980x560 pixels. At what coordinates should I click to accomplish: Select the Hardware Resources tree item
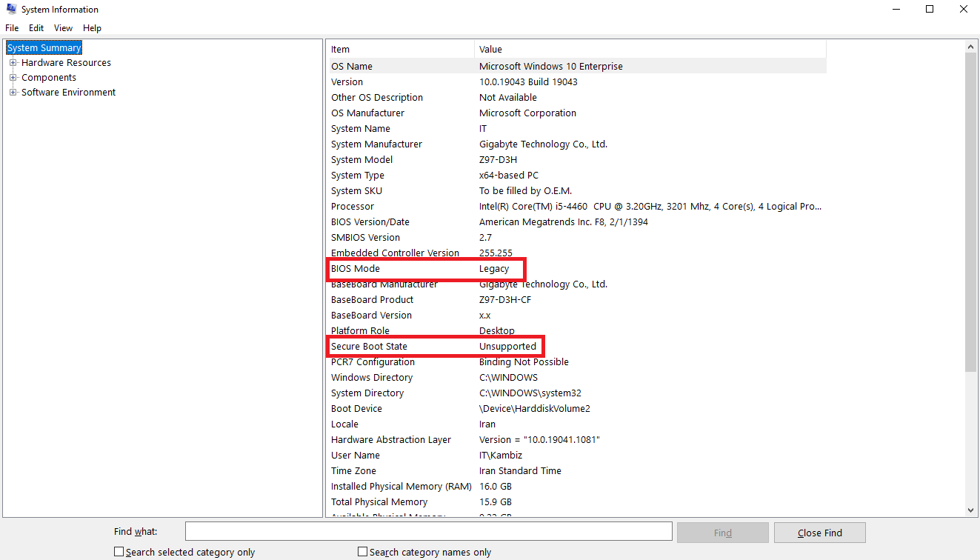66,63
